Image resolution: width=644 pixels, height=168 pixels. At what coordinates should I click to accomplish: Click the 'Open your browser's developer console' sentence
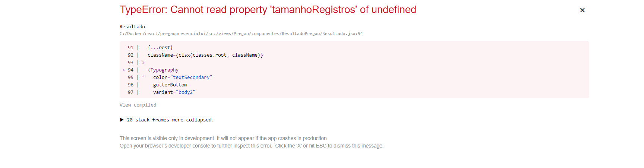[196, 146]
